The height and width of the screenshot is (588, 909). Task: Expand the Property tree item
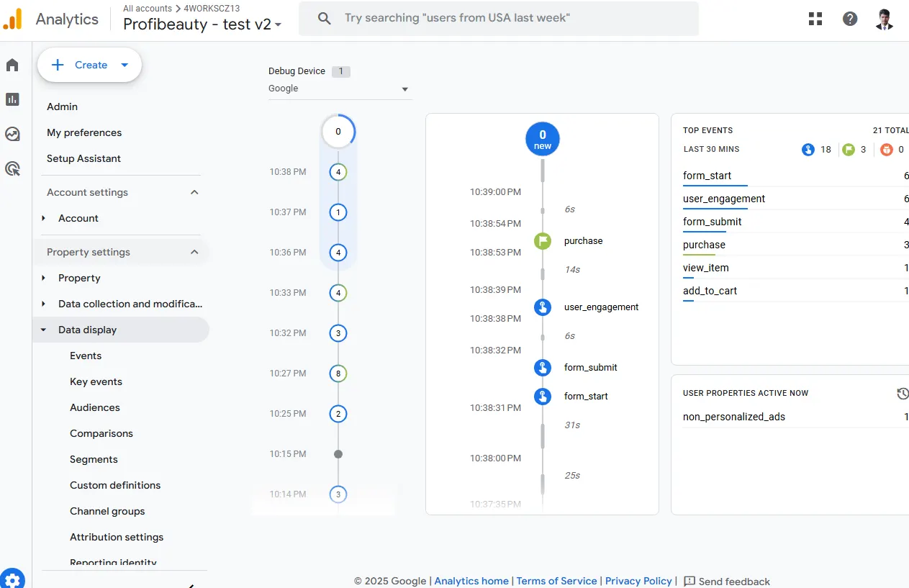click(43, 278)
